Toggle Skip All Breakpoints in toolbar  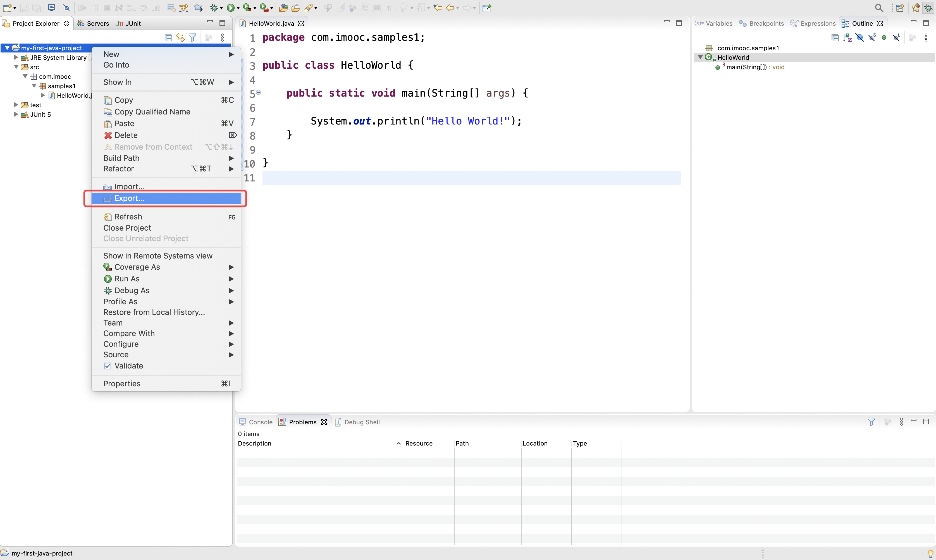point(66,8)
